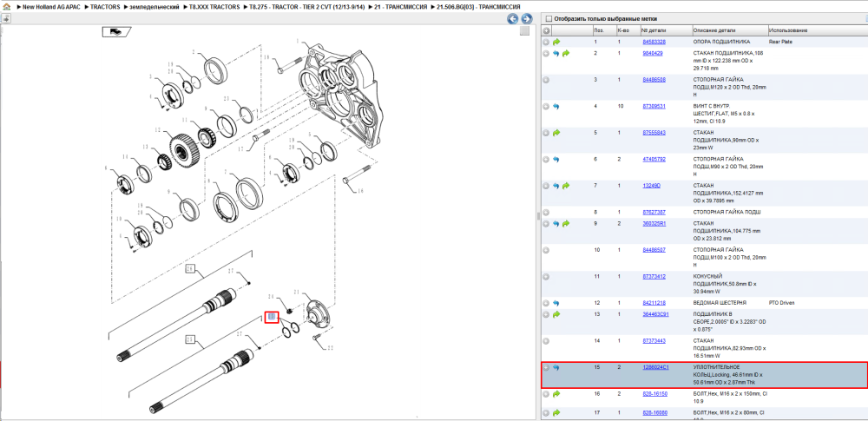868x421 pixels.
Task: Click blue arrow for part 1286024C1
Action: pyautogui.click(x=556, y=368)
